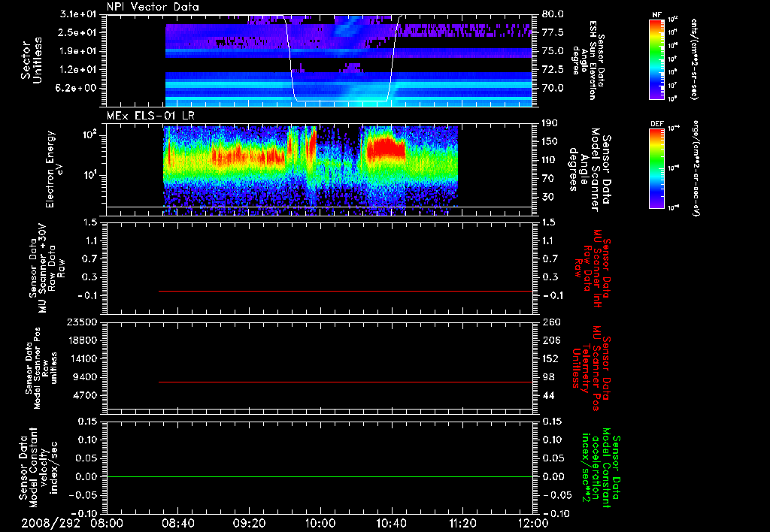770x532 pixels.
Task: Click the "3.1e+01" sector tick label
Action: (x=78, y=14)
